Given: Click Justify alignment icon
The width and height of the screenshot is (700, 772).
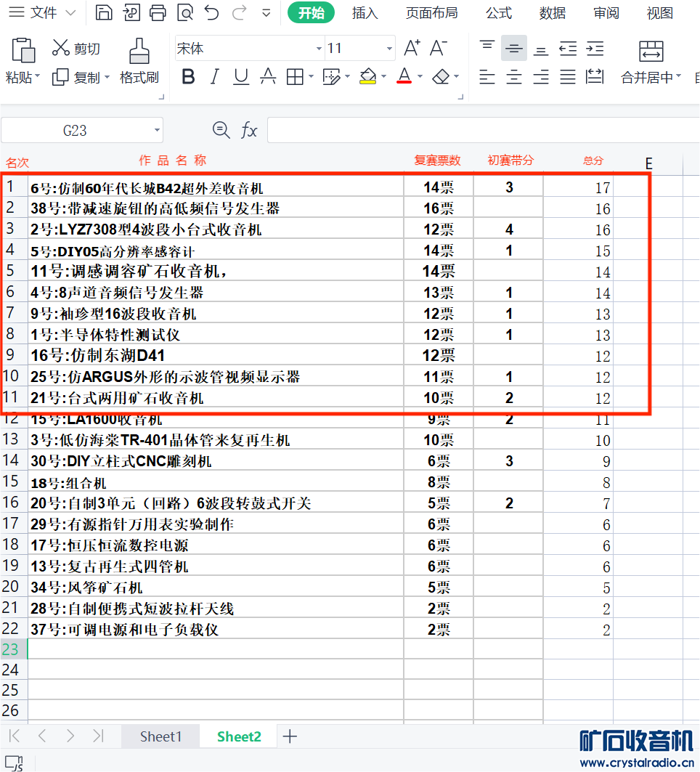Looking at the screenshot, I should click(x=568, y=77).
